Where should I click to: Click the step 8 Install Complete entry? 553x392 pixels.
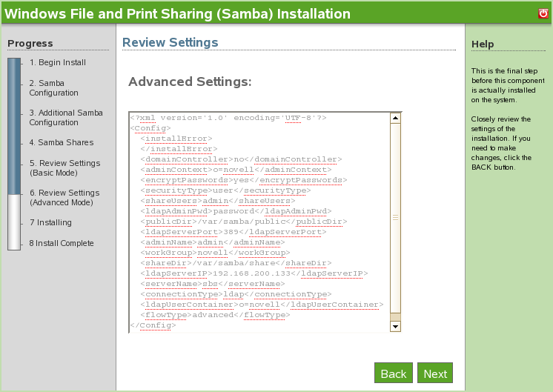click(x=62, y=243)
